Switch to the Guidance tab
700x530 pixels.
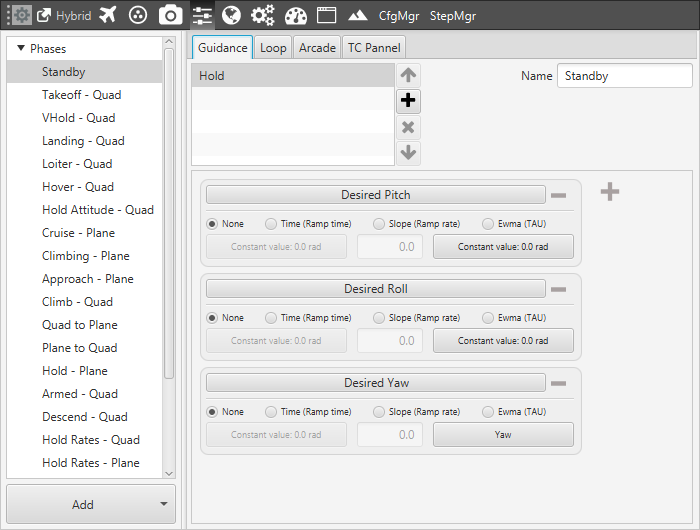point(222,47)
